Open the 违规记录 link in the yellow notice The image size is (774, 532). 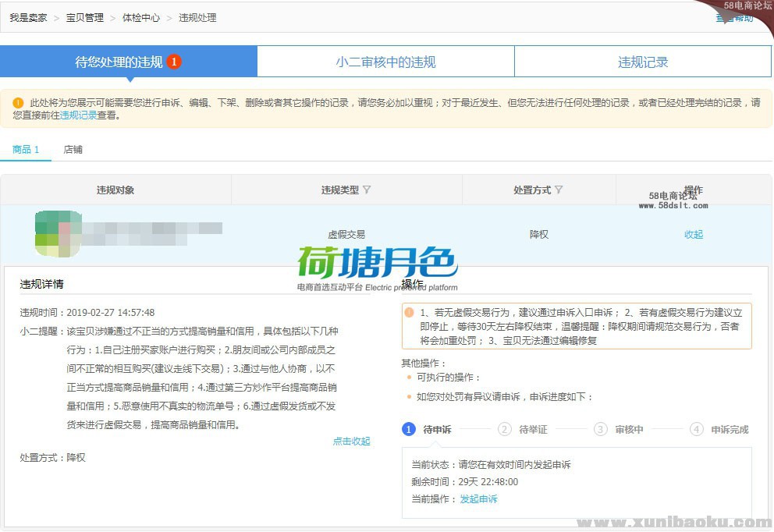click(78, 115)
